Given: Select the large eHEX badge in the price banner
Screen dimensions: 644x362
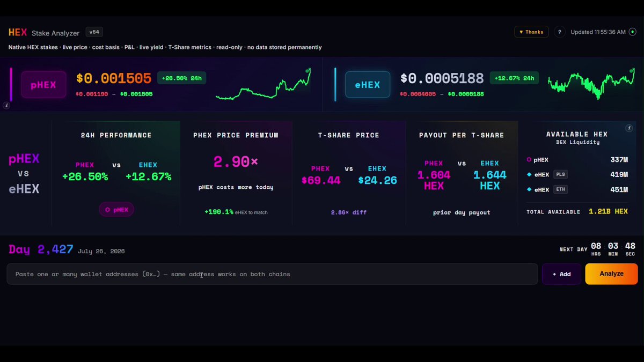Looking at the screenshot, I should (368, 85).
